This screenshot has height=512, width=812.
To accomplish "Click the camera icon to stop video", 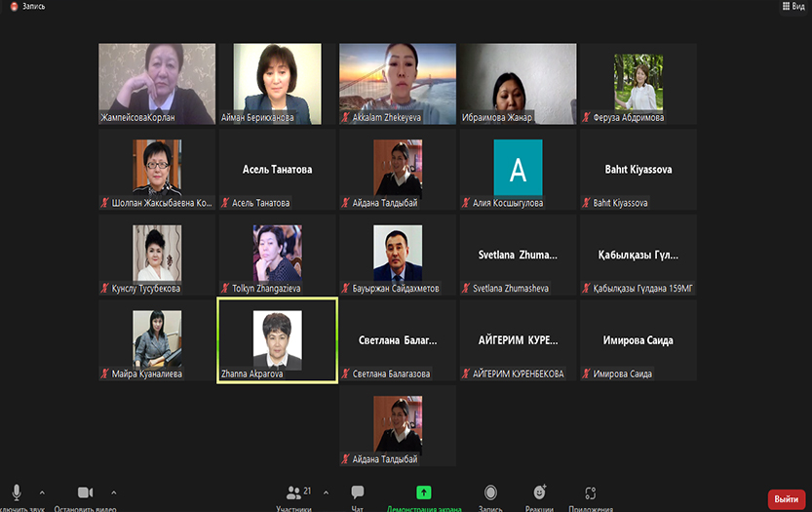I will 85,492.
